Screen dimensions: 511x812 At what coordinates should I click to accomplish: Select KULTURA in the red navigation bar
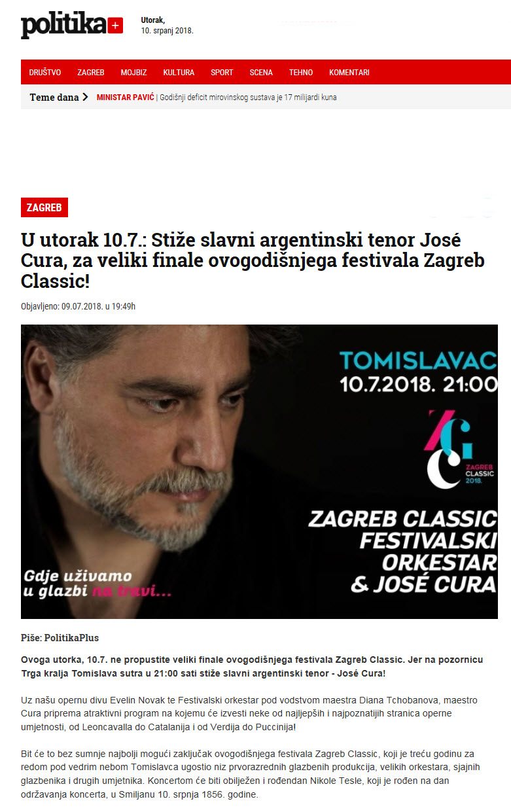point(179,73)
